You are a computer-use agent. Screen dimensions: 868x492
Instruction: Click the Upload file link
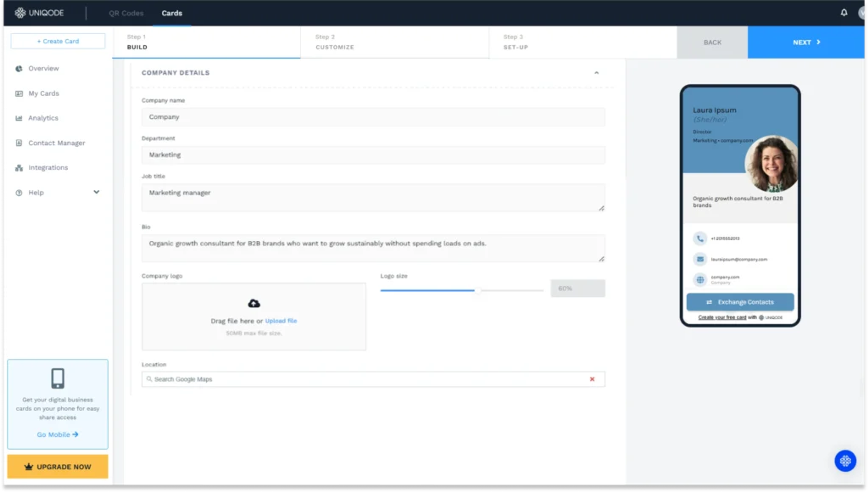281,321
